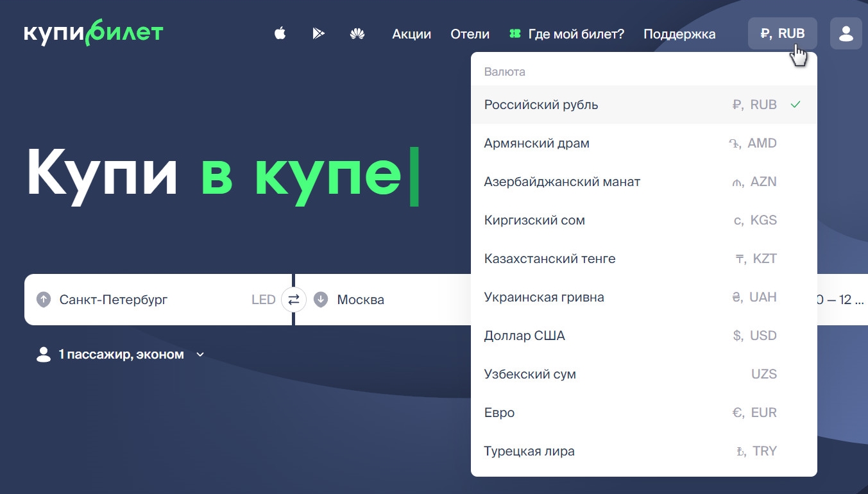Click the user profile icon
This screenshot has width=868, height=494.
846,33
